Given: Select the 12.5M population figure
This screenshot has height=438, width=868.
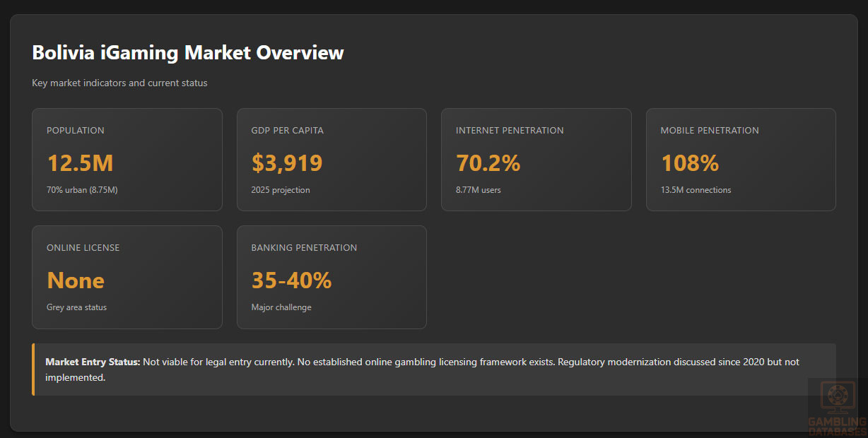Looking at the screenshot, I should point(80,163).
